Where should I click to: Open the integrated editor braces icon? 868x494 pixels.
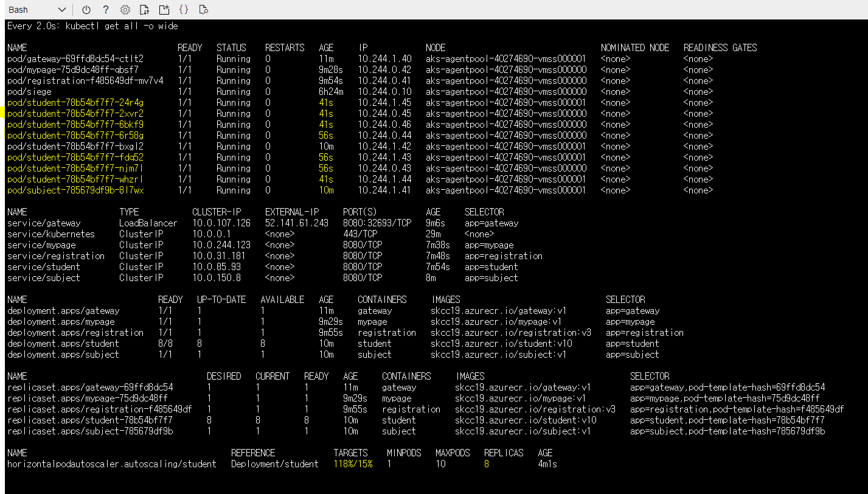pos(184,10)
